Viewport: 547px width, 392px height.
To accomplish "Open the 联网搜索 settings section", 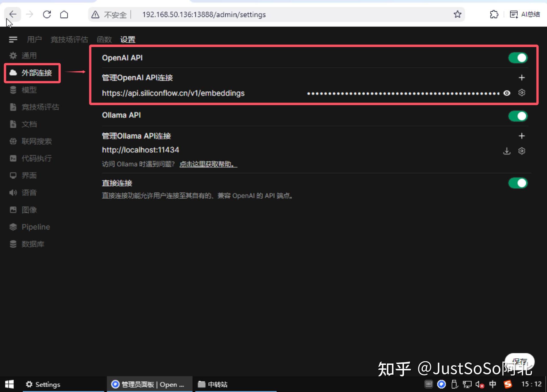I will coord(36,141).
